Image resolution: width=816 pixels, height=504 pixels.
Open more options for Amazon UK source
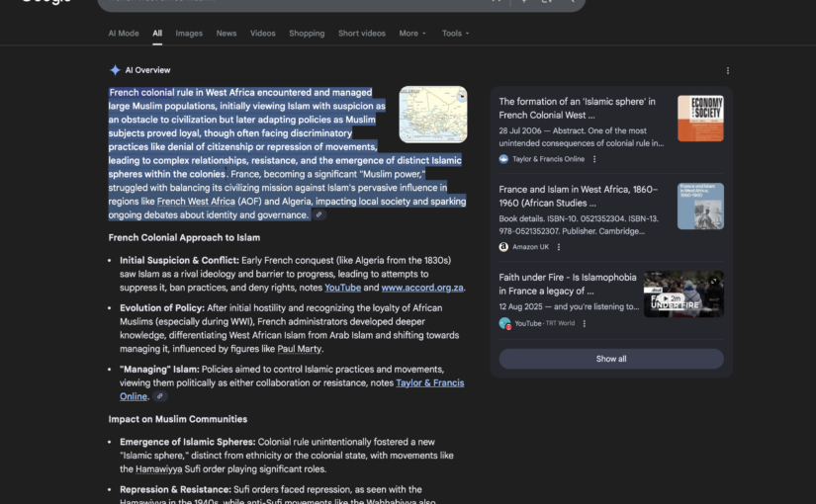coord(559,247)
